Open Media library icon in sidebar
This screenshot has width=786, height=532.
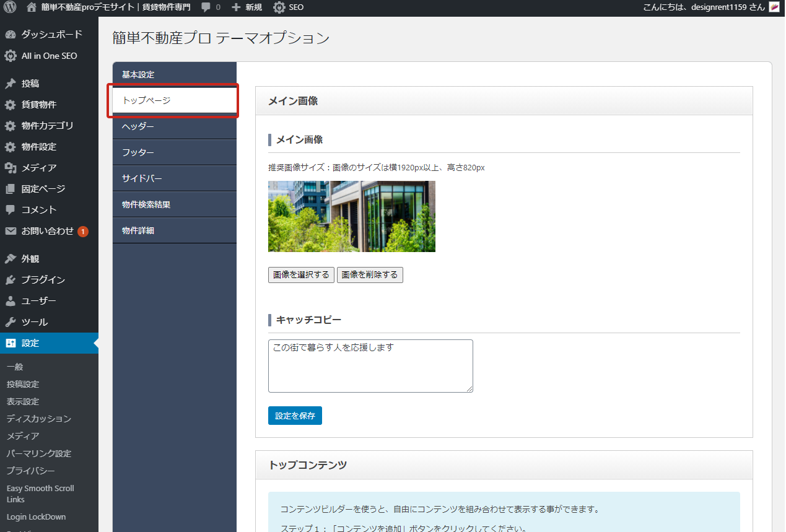click(11, 168)
